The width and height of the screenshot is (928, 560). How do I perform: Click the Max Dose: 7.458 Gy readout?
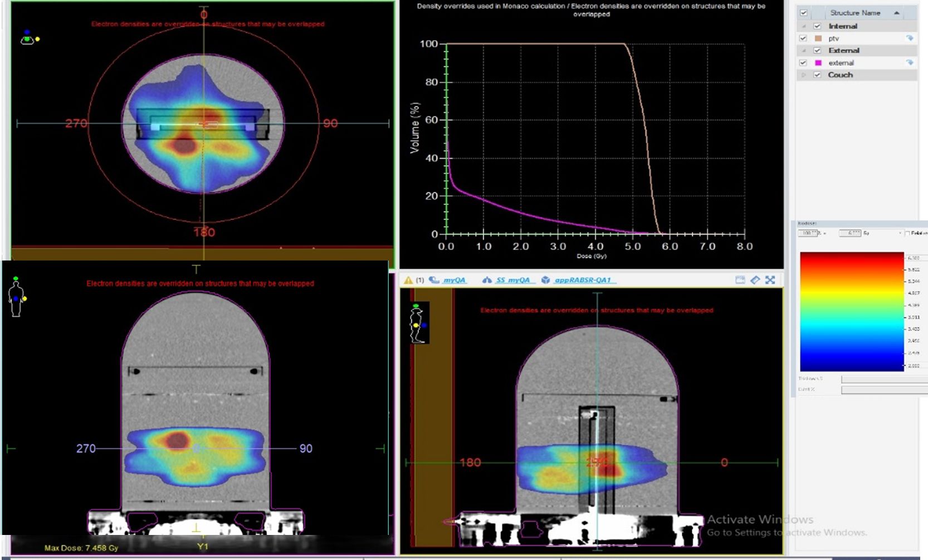coord(81,548)
